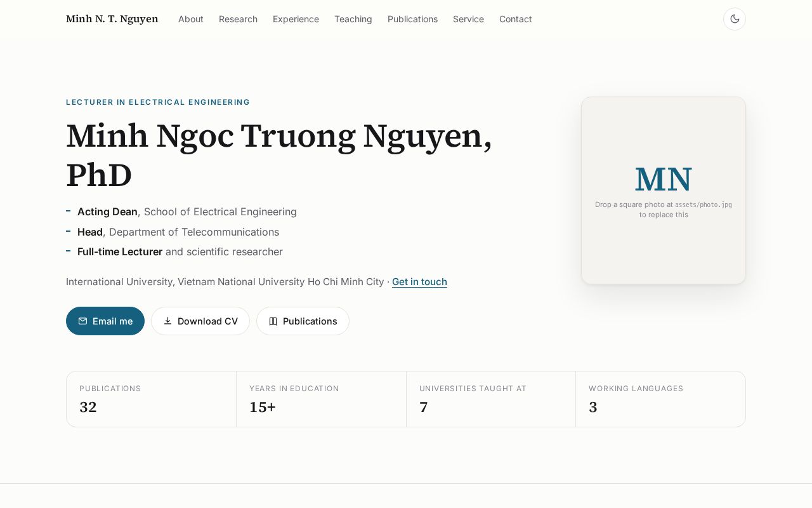Click the MN photo placeholder card

pos(664,190)
